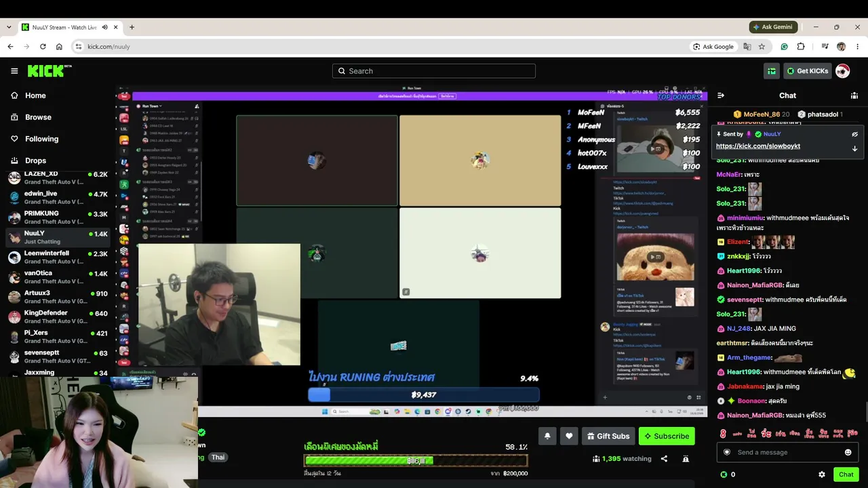Click the kick.com/nuuly address bar
The height and width of the screenshot is (488, 868).
[x=380, y=47]
